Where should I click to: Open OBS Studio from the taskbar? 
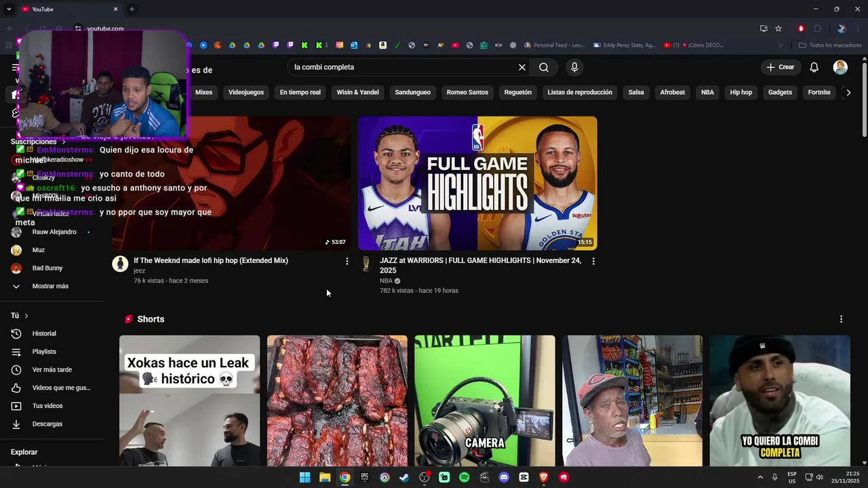(x=425, y=477)
